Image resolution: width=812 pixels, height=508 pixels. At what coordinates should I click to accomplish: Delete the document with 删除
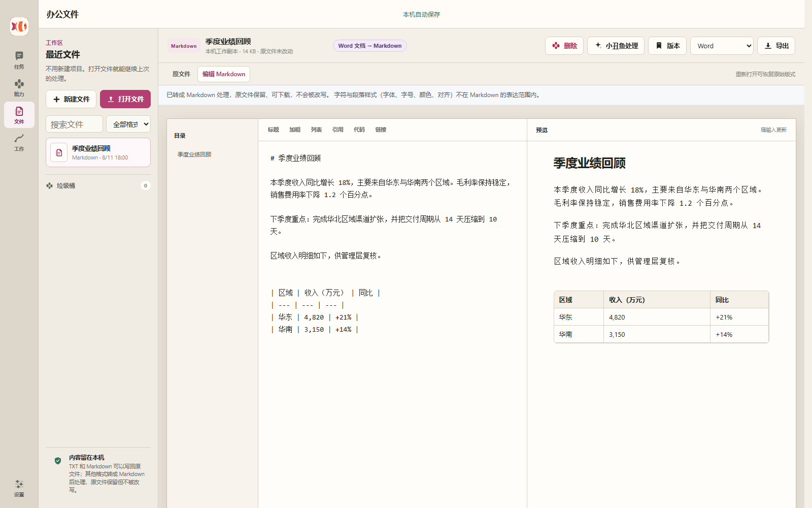tap(564, 46)
